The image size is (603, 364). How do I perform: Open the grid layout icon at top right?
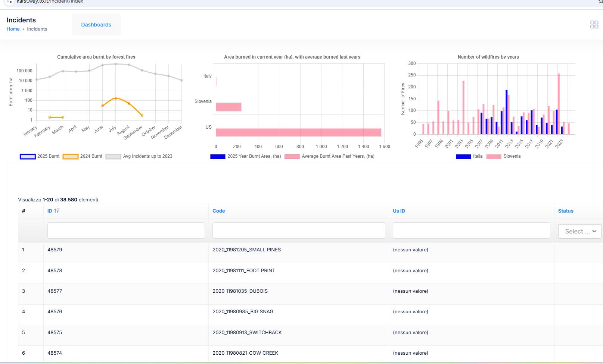coord(594,25)
